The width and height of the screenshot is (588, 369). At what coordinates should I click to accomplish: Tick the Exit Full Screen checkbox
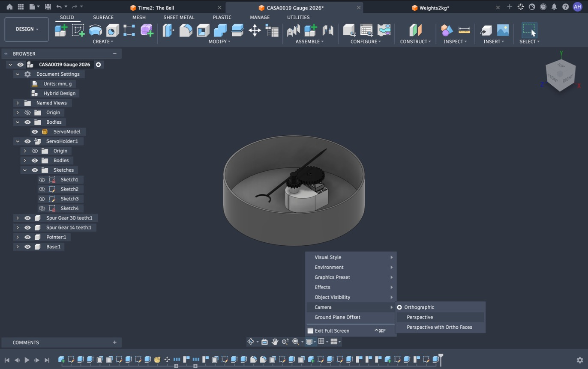(310, 331)
